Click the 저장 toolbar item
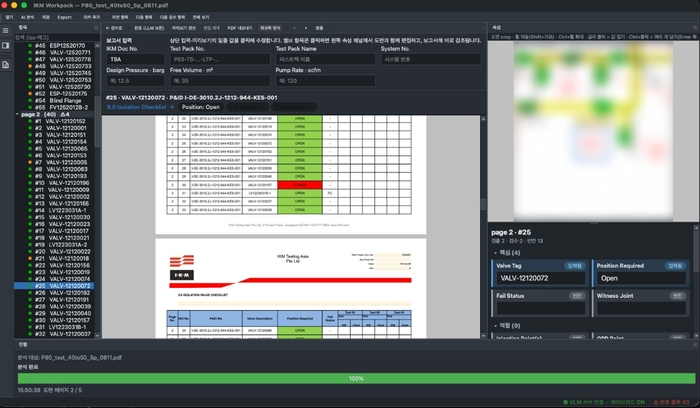The width and height of the screenshot is (700, 408). (46, 17)
